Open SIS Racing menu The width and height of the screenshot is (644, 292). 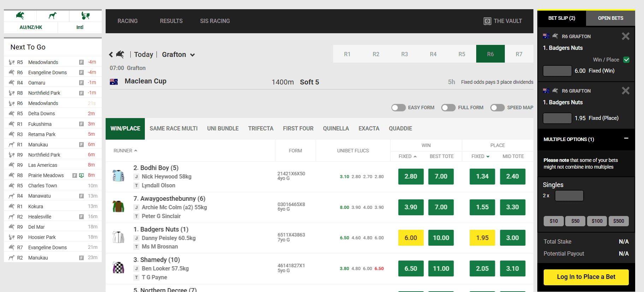(x=215, y=21)
